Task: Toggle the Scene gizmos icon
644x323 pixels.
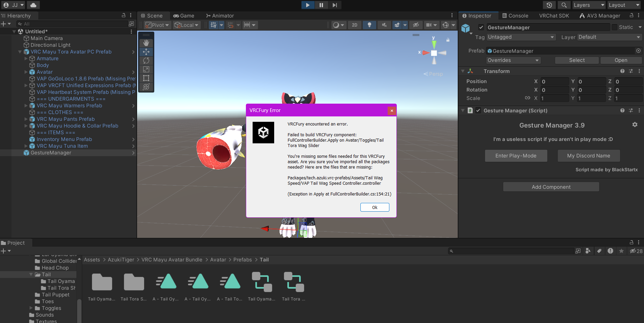Action: click(x=446, y=25)
